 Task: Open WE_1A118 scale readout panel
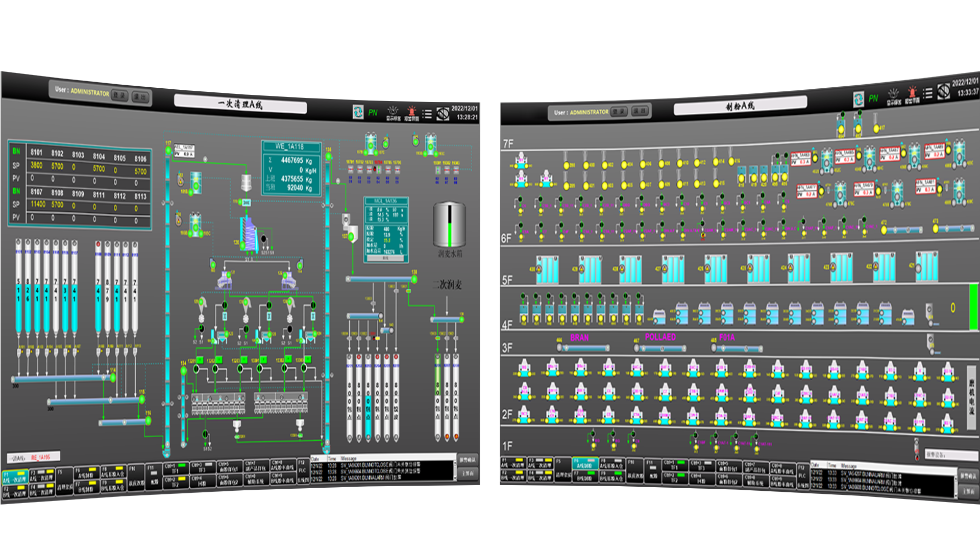[291, 168]
